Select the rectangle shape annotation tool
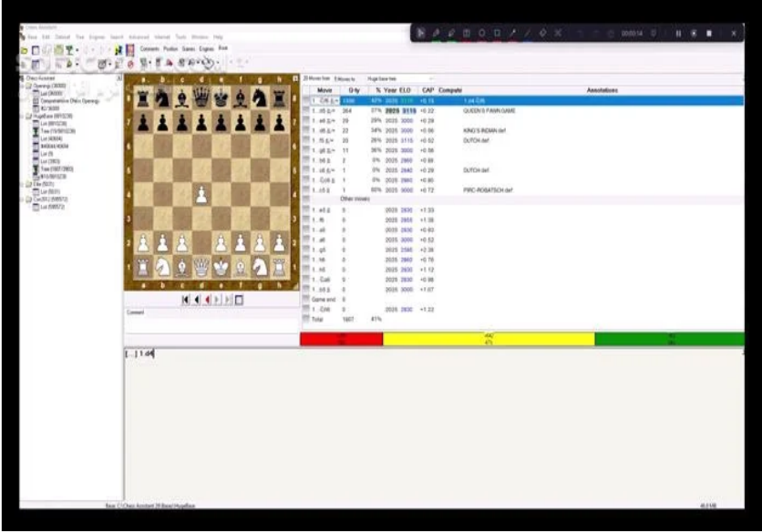The height and width of the screenshot is (532, 762). [x=497, y=33]
